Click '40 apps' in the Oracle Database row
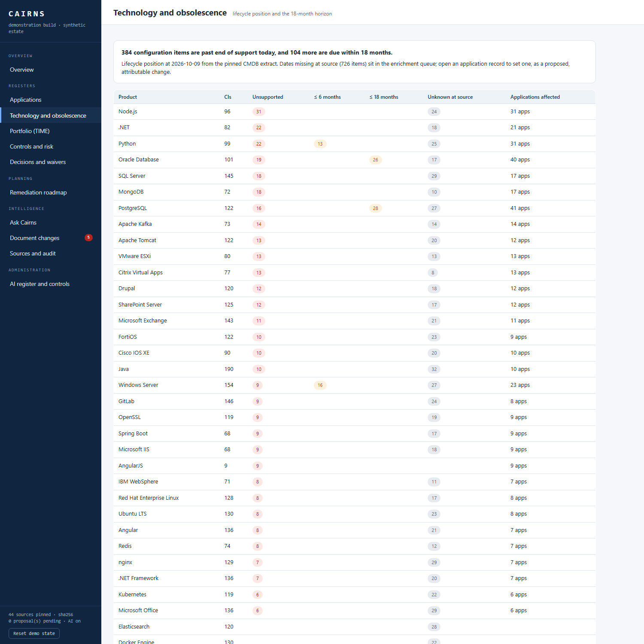The height and width of the screenshot is (644, 644). [x=520, y=160]
